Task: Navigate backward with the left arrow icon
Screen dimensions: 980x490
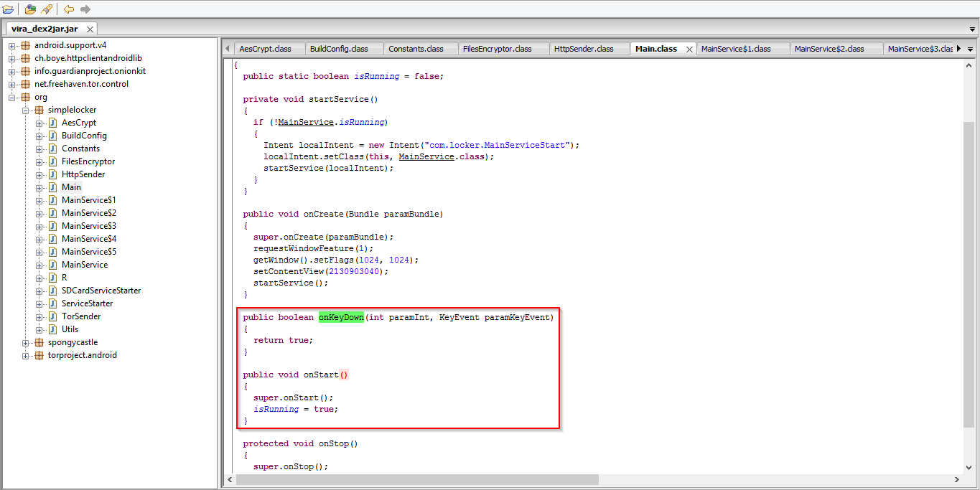Action: click(x=69, y=9)
